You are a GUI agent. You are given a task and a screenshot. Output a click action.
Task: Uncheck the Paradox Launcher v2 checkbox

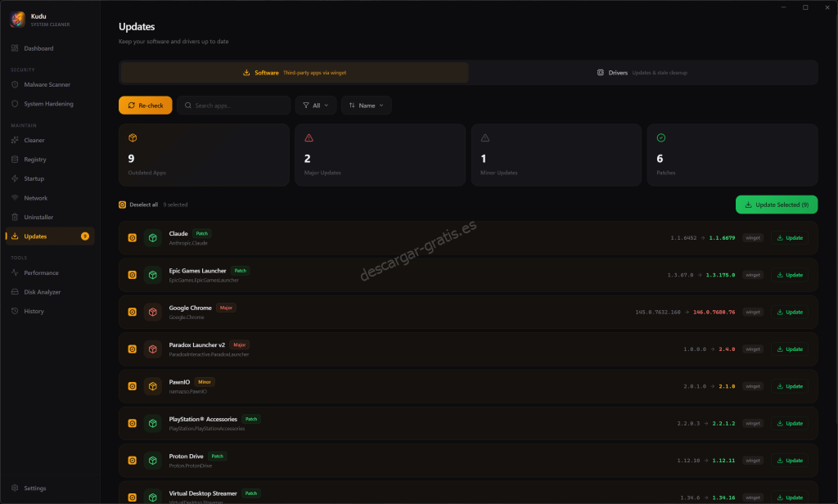click(x=132, y=349)
